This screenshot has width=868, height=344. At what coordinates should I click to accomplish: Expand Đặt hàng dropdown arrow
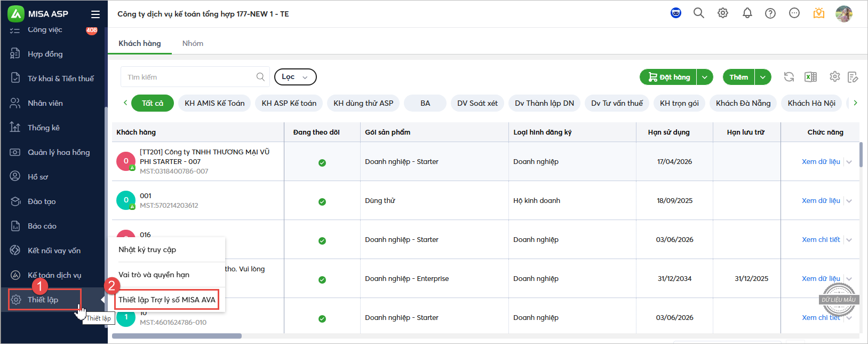705,77
